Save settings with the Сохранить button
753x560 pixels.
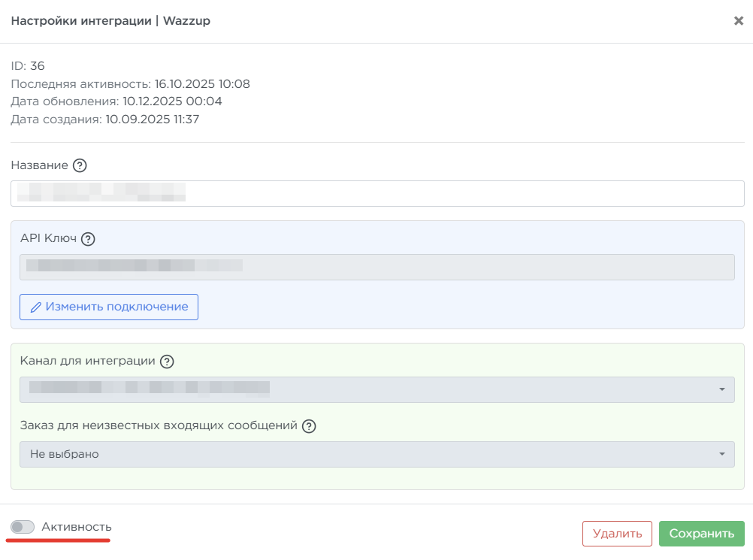tap(701, 534)
